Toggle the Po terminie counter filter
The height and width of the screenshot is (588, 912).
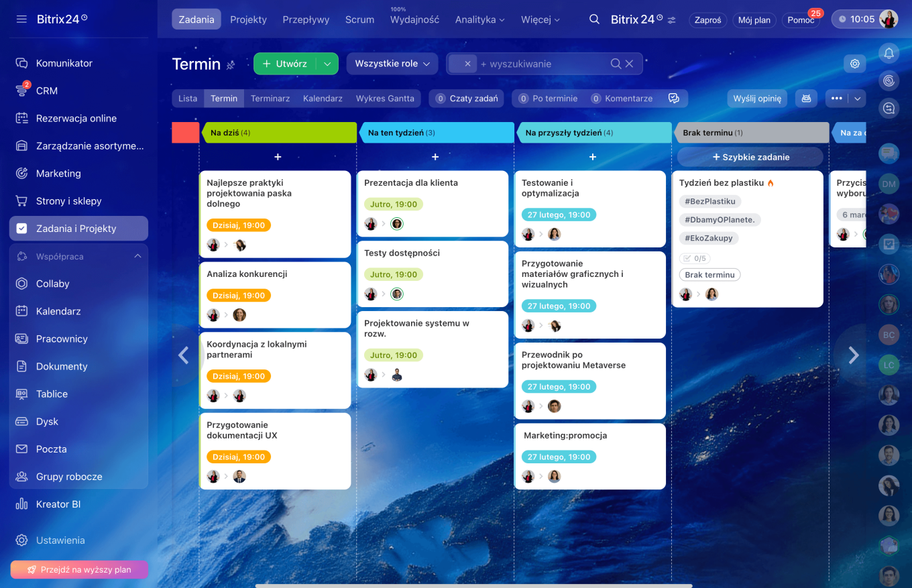tap(548, 99)
